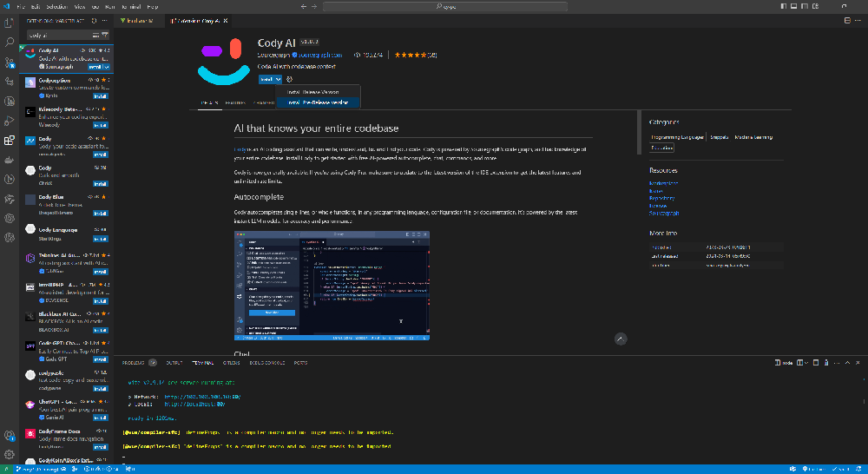
Task: Open customize layout button in title bar
Action: tap(815, 7)
